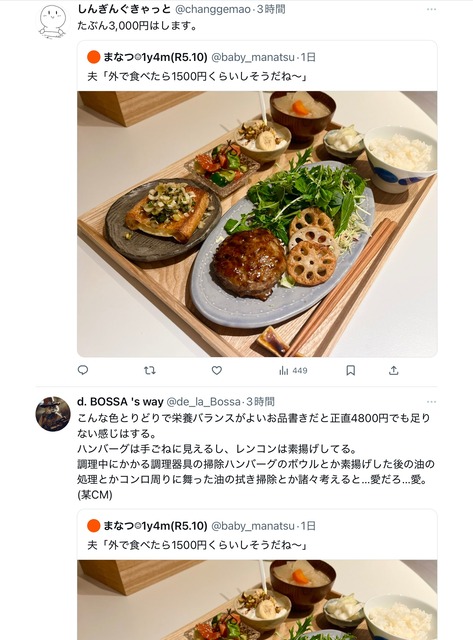Open the tweet text たぶん3,000円はします。

pos(138,26)
